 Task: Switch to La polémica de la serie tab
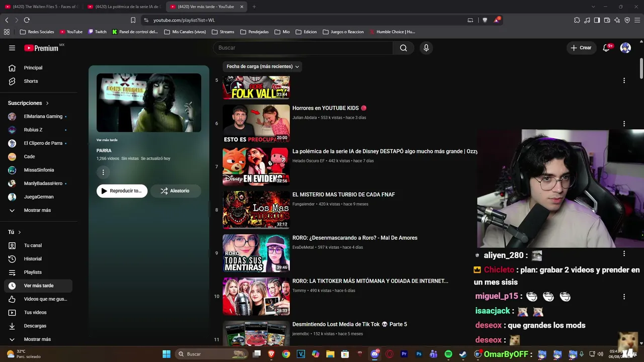click(x=124, y=7)
